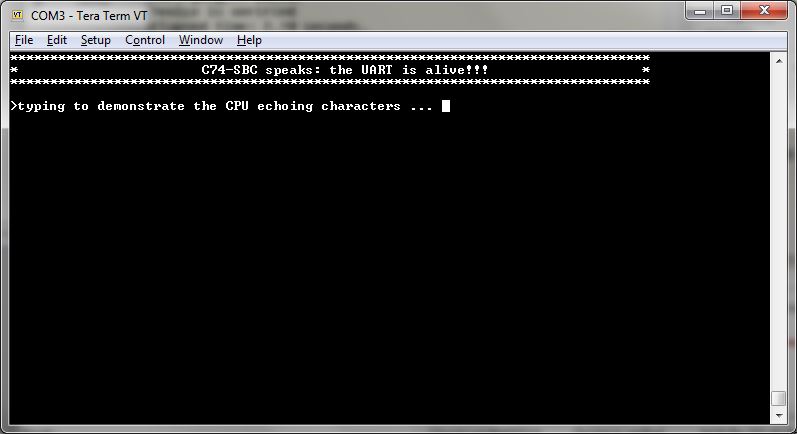This screenshot has width=797, height=434.
Task: Close the Tera Term window
Action: pos(764,11)
